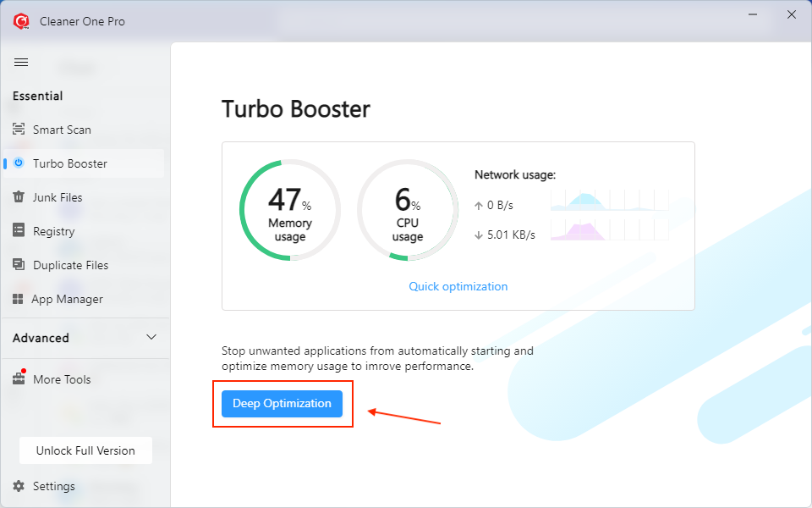Click the Duplicate Files icon
Image resolution: width=812 pixels, height=508 pixels.
coord(19,265)
